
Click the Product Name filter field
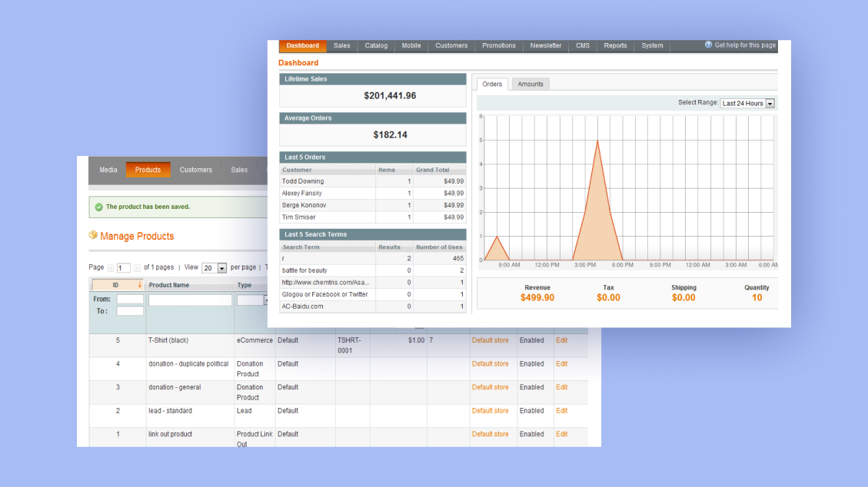(190, 300)
